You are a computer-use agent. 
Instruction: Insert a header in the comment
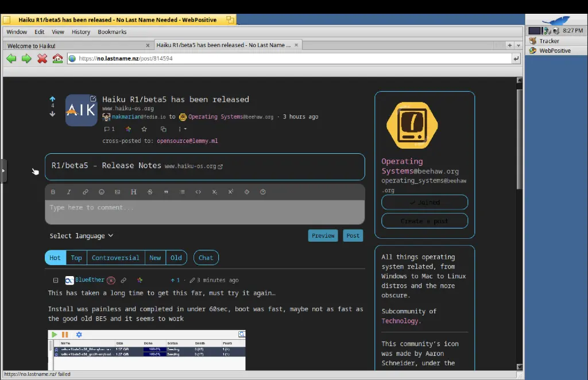tap(133, 192)
